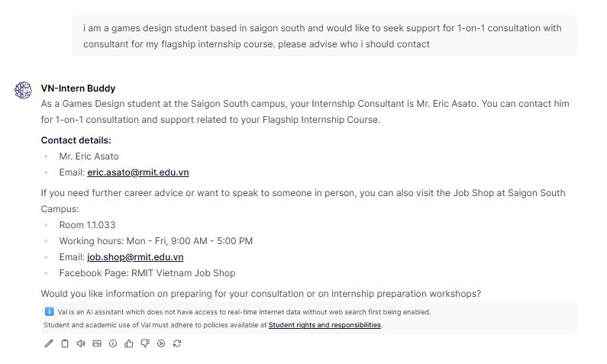The width and height of the screenshot is (607, 364).
Task: Click the VN-Intern Buddy avatar icon
Action: click(x=22, y=90)
